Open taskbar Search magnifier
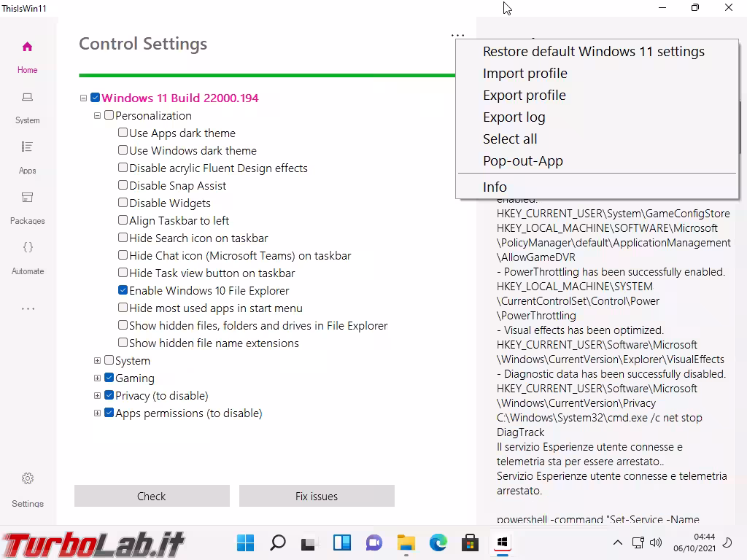This screenshot has width=747, height=560. pyautogui.click(x=278, y=542)
